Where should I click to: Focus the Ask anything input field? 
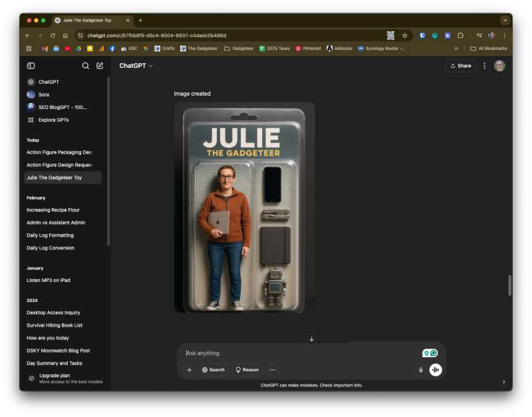302,353
